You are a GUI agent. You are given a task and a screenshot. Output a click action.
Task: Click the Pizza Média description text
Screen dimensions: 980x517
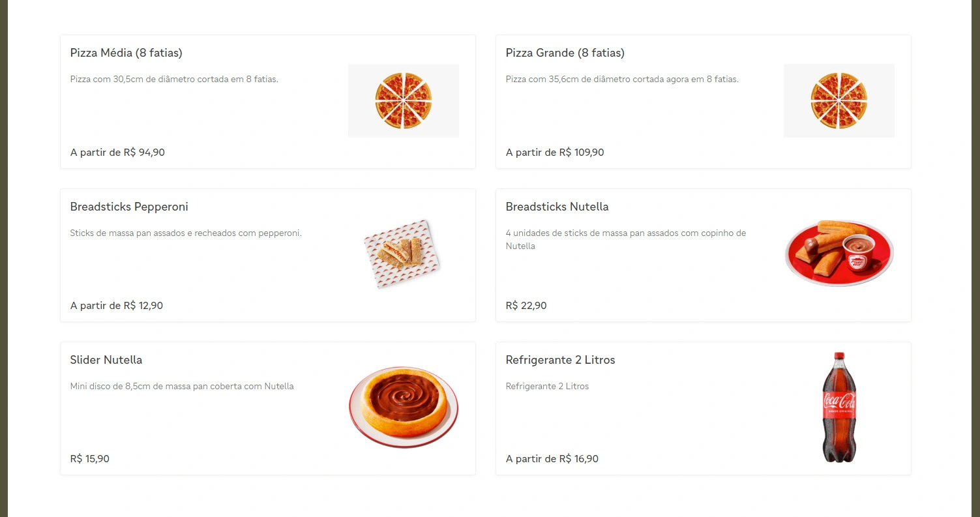[x=173, y=78]
